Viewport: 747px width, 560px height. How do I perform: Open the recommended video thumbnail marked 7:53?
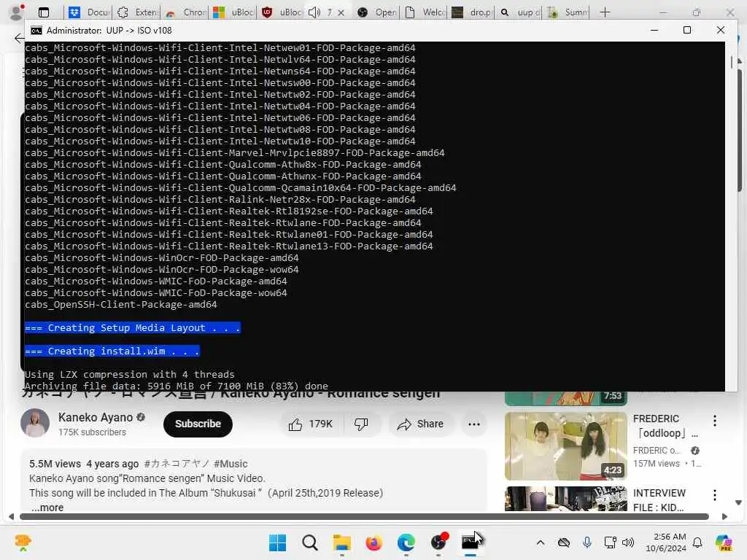point(565,398)
